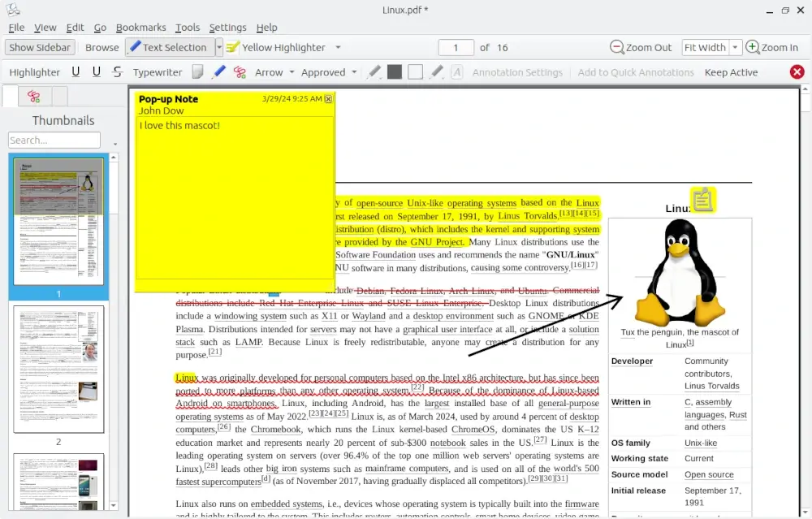Select the page 2 thumbnail
812x519 pixels.
click(x=58, y=370)
